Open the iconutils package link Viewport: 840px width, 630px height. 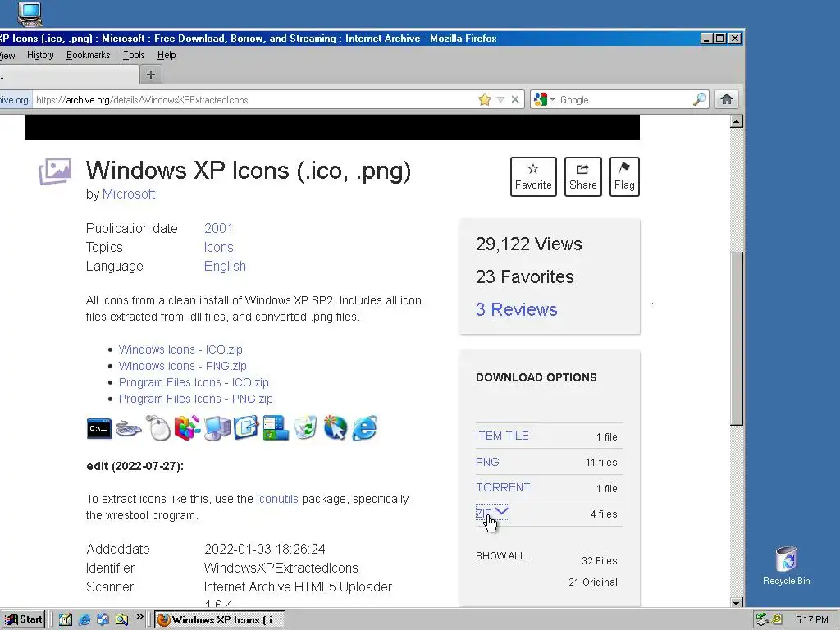(277, 499)
